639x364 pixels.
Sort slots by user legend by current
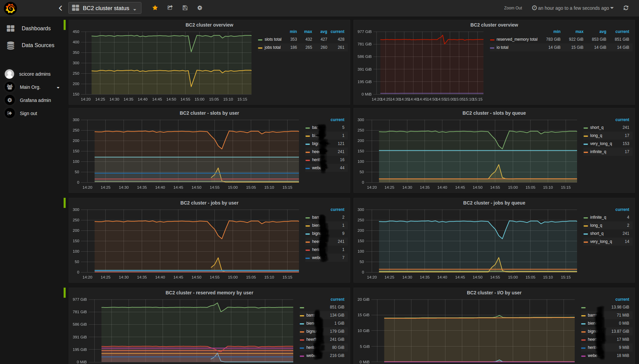(337, 120)
